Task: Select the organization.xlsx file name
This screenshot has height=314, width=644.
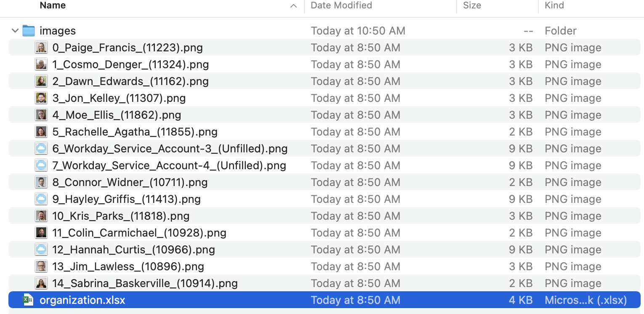Action: pyautogui.click(x=82, y=300)
